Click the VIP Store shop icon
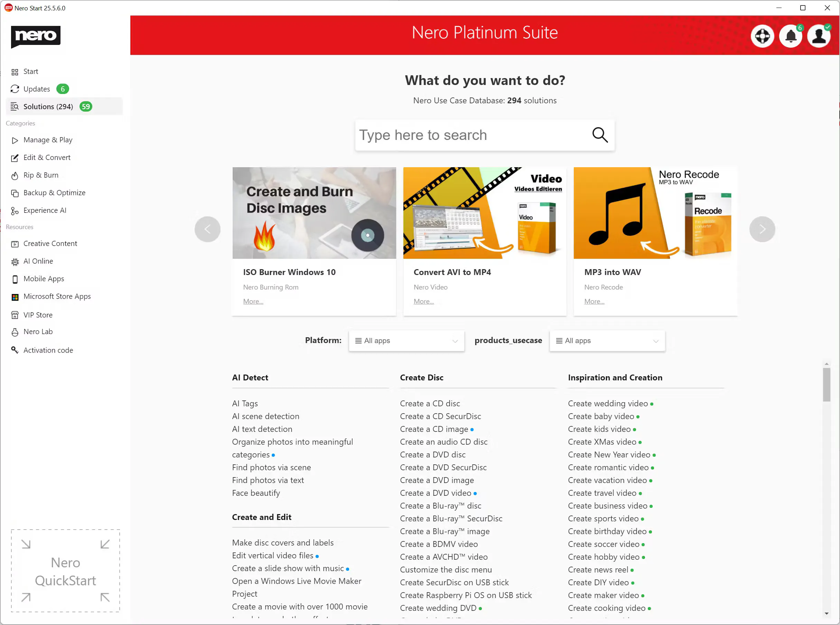 [x=15, y=315]
